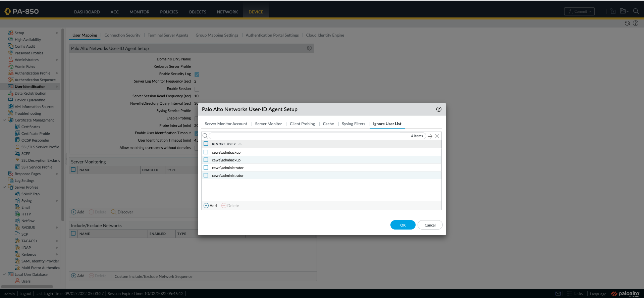644x298 pixels.
Task: Click the Cancel button in dialog
Action: pos(430,225)
